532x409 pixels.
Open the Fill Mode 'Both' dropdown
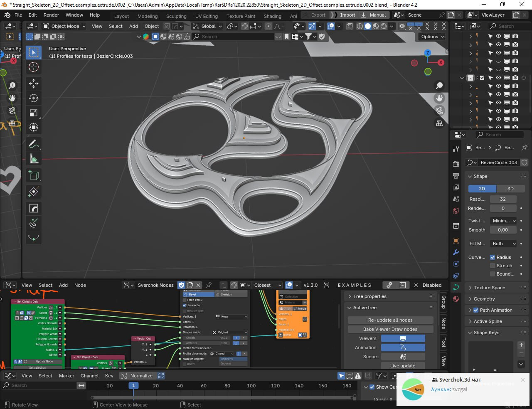point(503,244)
